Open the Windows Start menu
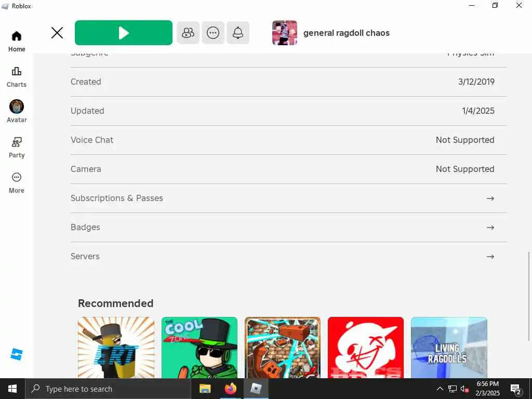This screenshot has width=532, height=399. click(12, 389)
